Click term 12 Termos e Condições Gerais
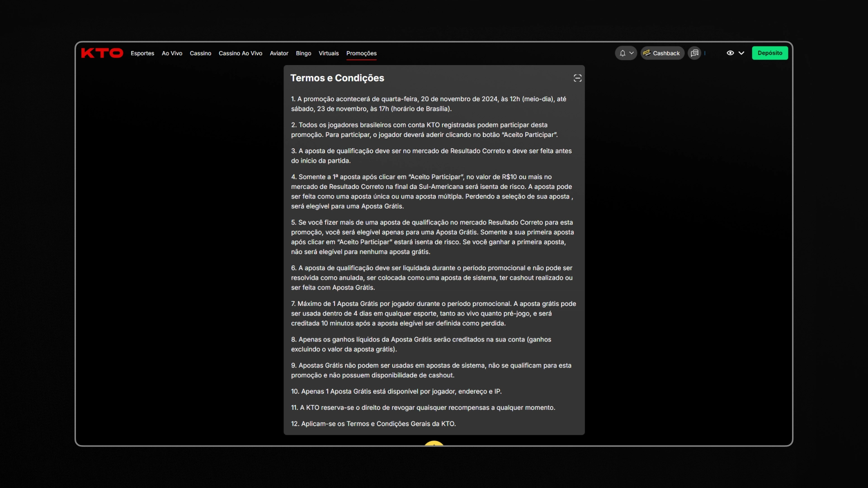 [373, 424]
